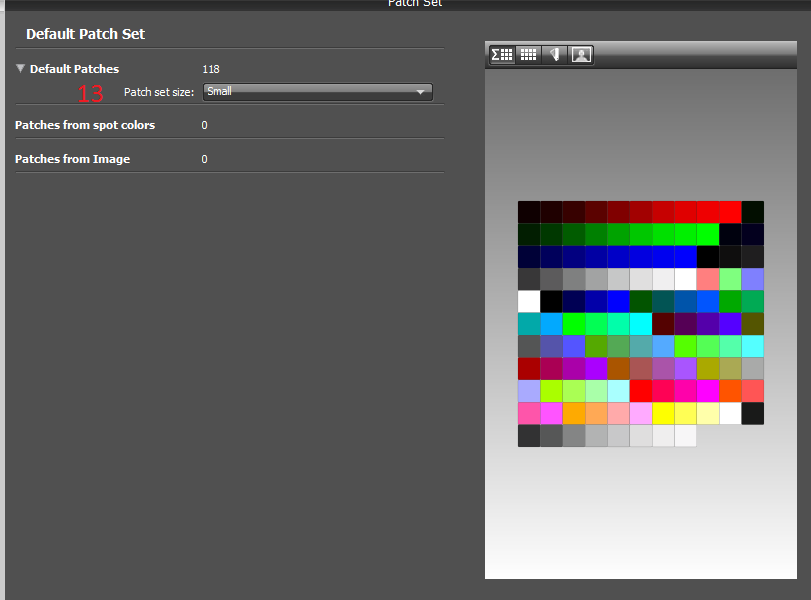Click the brown patch in the color chart
This screenshot has height=600, width=811.
click(618, 368)
